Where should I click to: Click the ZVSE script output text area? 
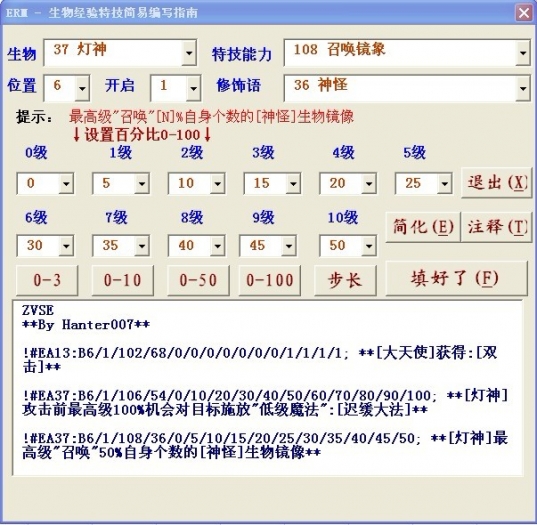268,388
